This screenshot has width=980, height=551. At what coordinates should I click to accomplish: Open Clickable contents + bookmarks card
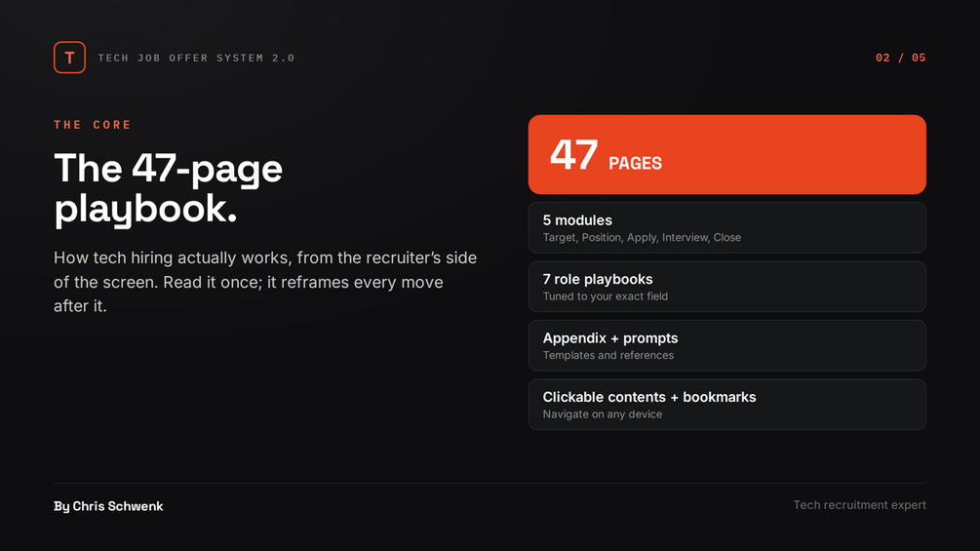pyautogui.click(x=726, y=404)
